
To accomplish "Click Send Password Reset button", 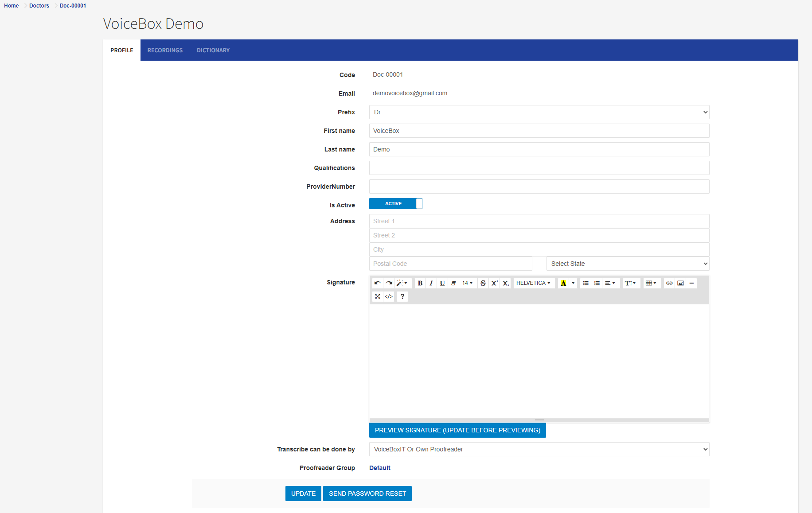I will (x=367, y=494).
